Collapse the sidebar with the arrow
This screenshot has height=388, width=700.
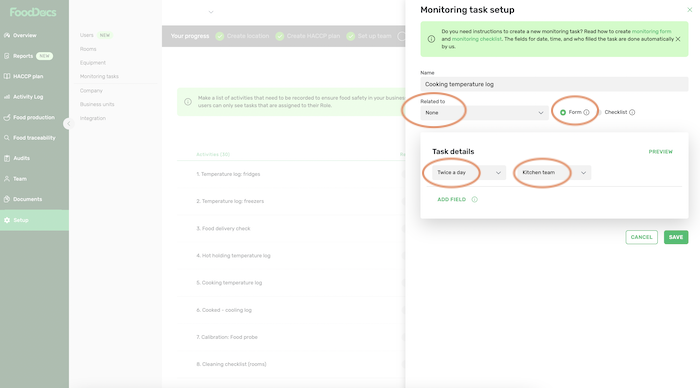pyautogui.click(x=68, y=124)
